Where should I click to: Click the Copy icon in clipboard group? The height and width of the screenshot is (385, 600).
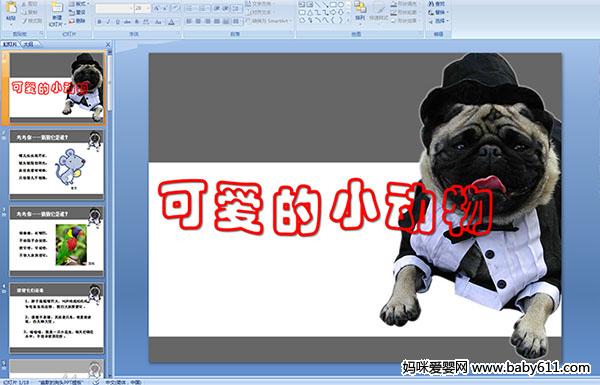24,12
